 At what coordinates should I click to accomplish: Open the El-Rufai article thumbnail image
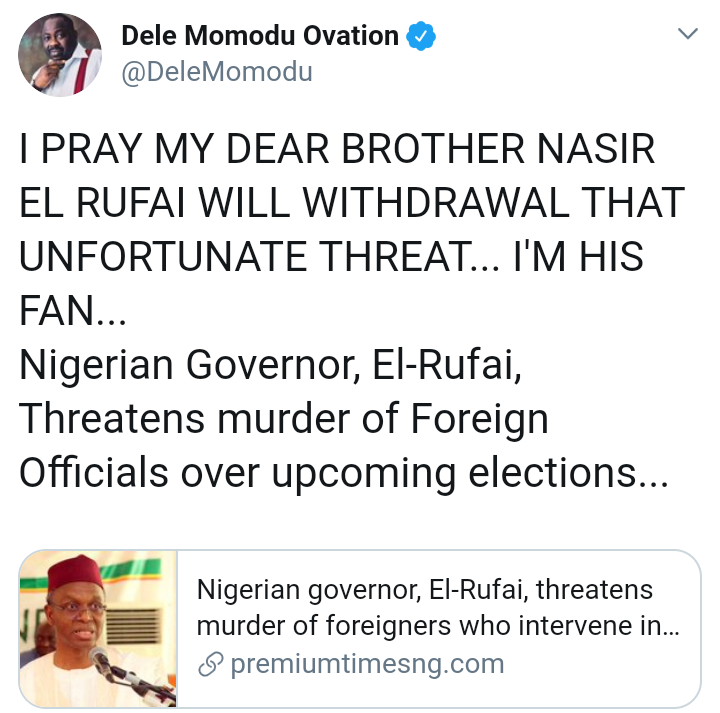click(x=98, y=629)
